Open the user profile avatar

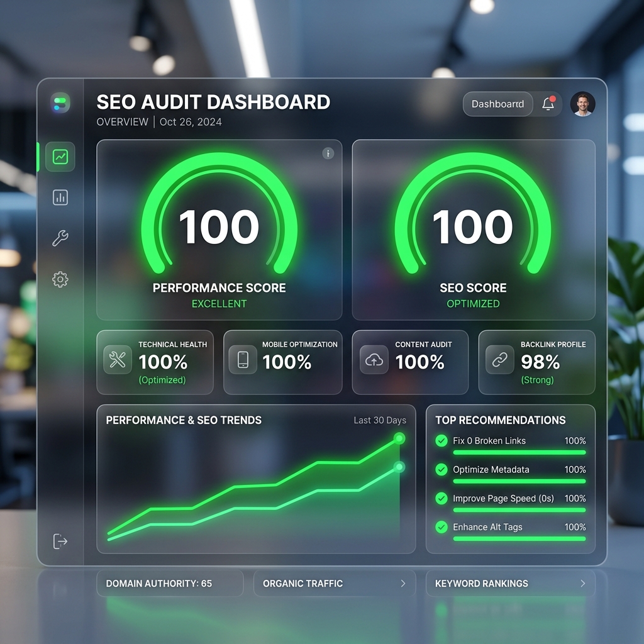(x=582, y=104)
